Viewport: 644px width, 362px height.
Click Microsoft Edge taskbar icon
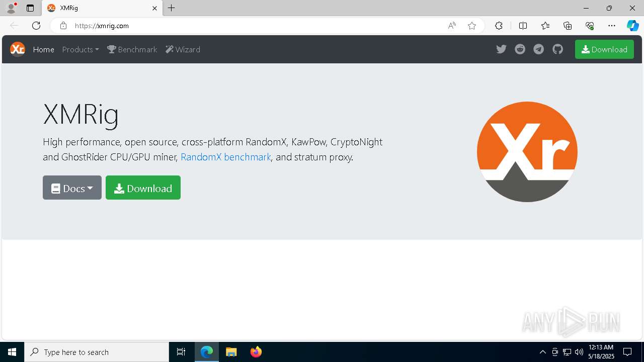pyautogui.click(x=207, y=352)
